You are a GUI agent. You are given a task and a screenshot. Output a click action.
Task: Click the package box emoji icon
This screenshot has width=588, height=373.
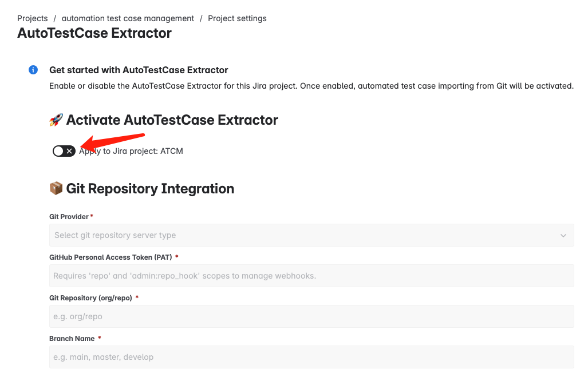[x=56, y=188]
